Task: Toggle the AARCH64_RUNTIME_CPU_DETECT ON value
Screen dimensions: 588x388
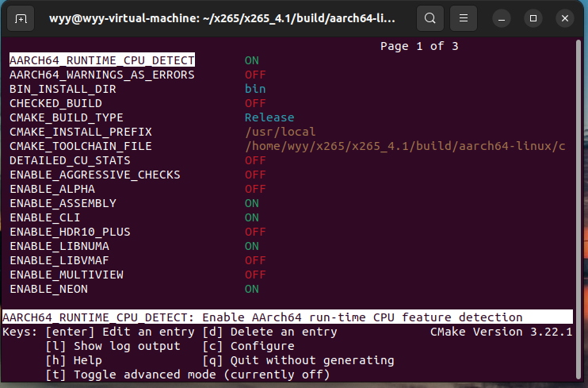Action: [251, 60]
